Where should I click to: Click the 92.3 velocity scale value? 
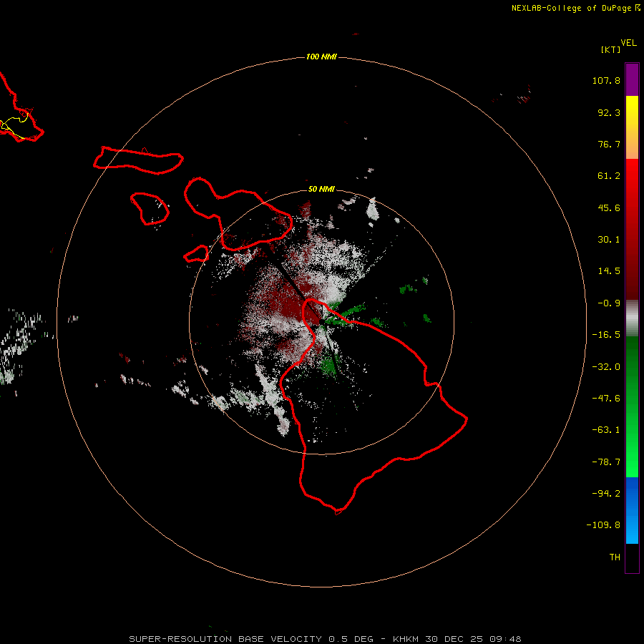pos(609,112)
